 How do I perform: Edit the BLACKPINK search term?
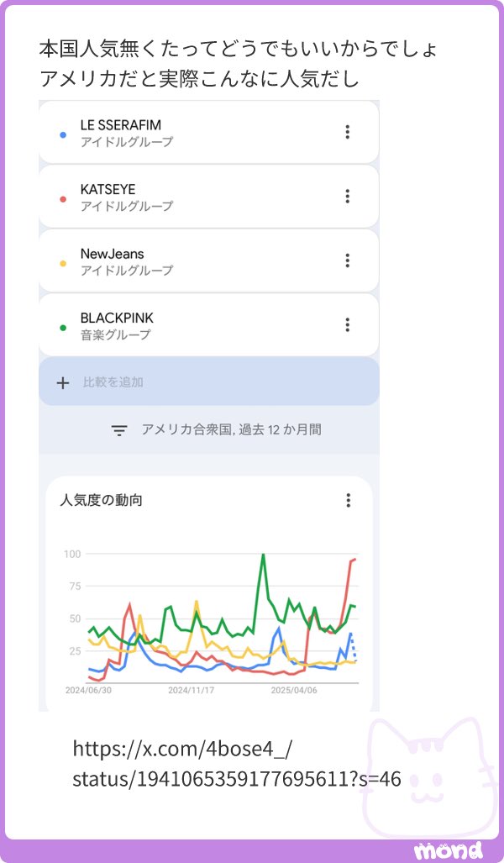click(208, 324)
